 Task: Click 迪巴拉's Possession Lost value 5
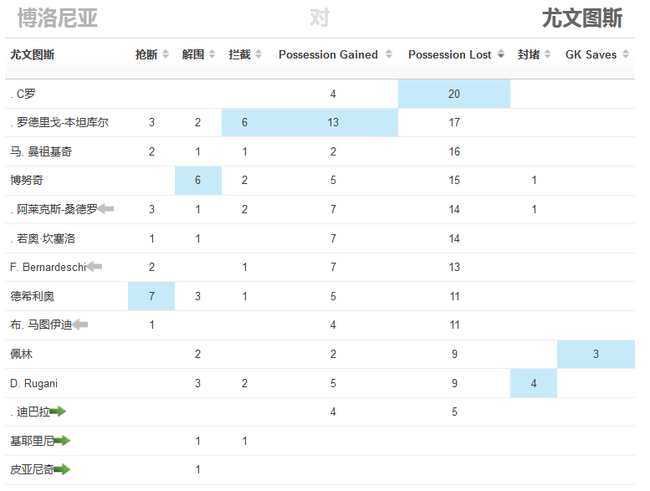click(454, 412)
